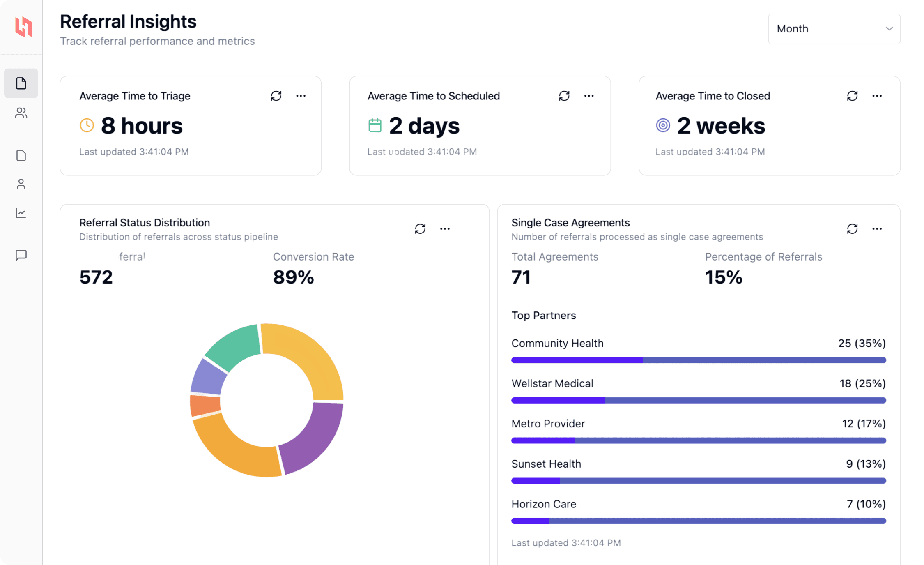The width and height of the screenshot is (924, 565).
Task: Select the highlighted document page in sidebar
Action: click(21, 83)
